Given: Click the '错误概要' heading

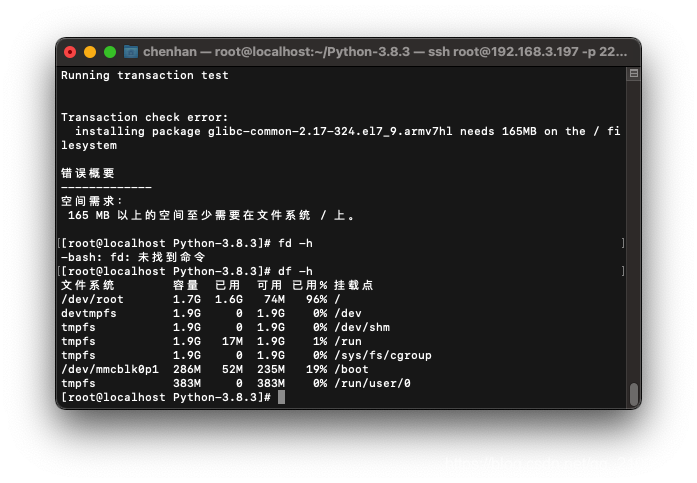Looking at the screenshot, I should tap(88, 173).
